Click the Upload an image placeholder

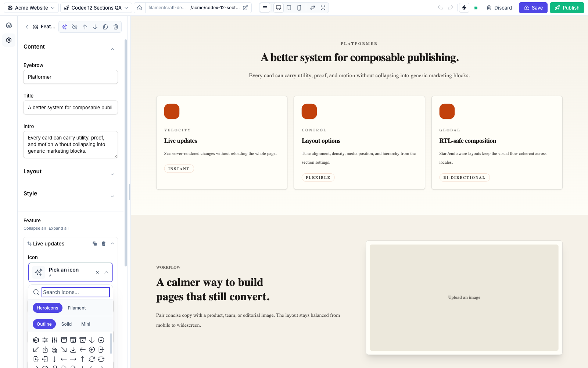(x=464, y=297)
